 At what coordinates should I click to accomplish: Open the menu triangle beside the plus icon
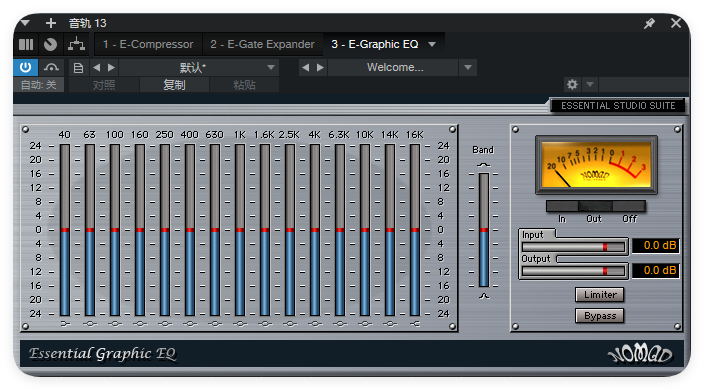(25, 22)
